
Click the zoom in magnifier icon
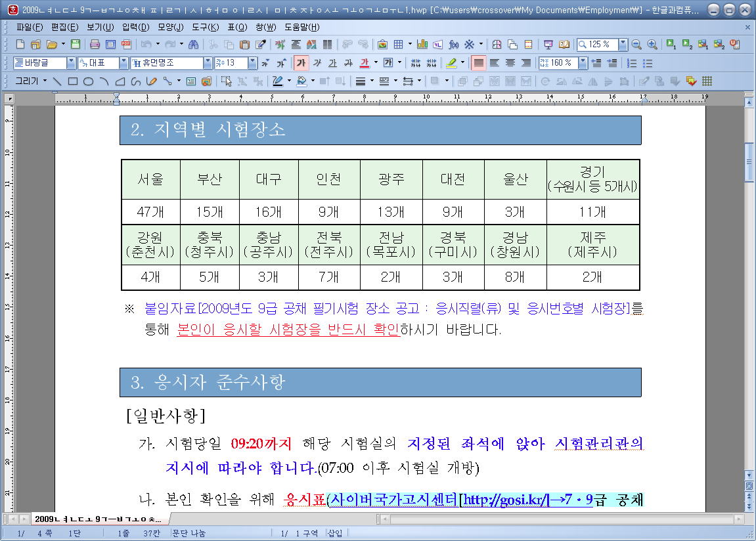pyautogui.click(x=652, y=45)
